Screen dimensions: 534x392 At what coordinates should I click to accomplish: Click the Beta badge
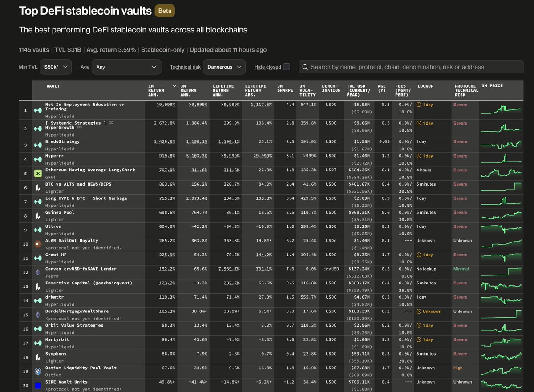165,11
